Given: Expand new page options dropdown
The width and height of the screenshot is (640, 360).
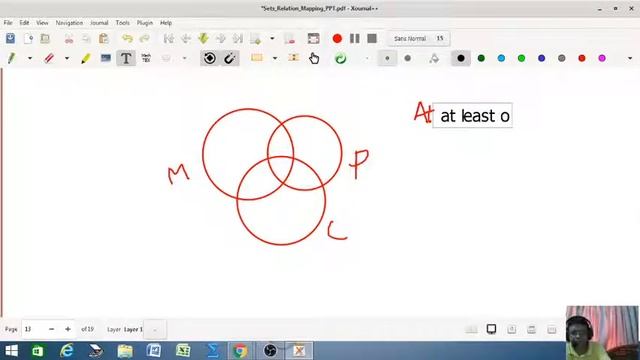Looking at the screenshot, I should click(272, 38).
